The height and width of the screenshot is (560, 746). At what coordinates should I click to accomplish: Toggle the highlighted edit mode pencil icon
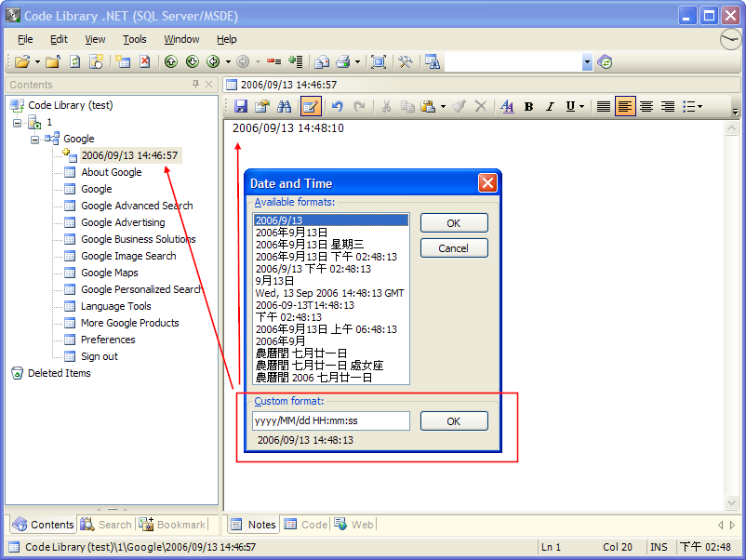(312, 106)
